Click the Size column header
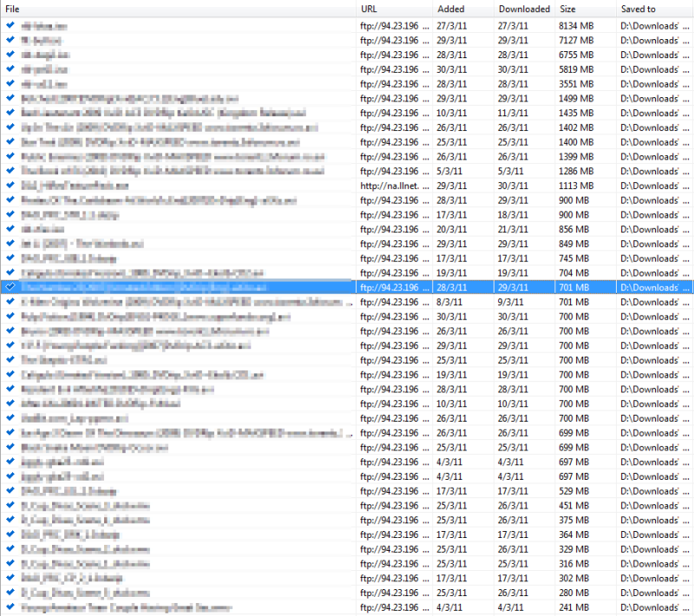The image size is (694, 616). tap(585, 9)
